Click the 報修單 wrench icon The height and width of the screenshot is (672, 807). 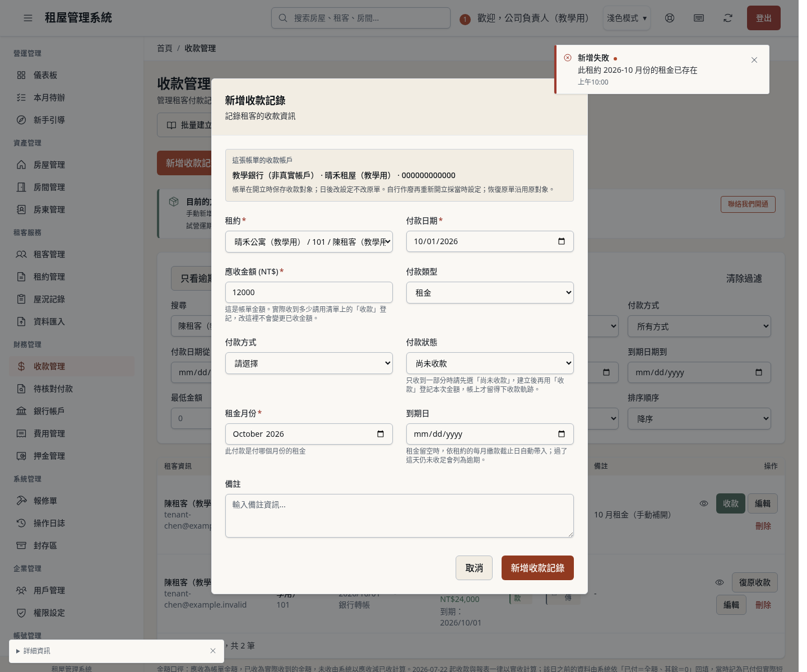21,501
